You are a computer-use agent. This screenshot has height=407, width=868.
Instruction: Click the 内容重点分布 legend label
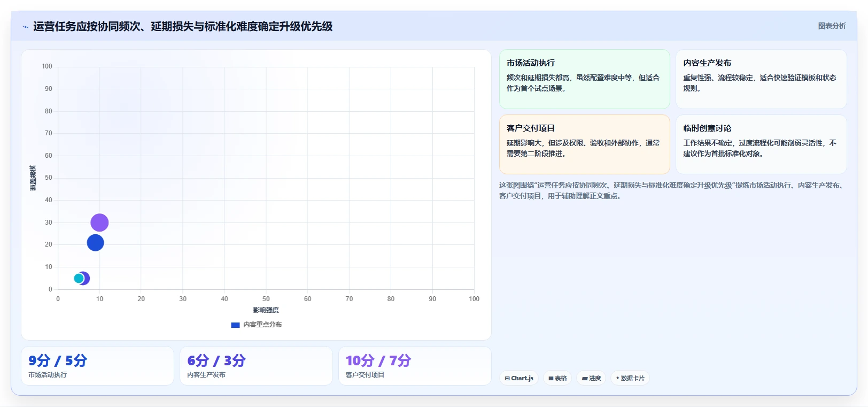coord(262,325)
